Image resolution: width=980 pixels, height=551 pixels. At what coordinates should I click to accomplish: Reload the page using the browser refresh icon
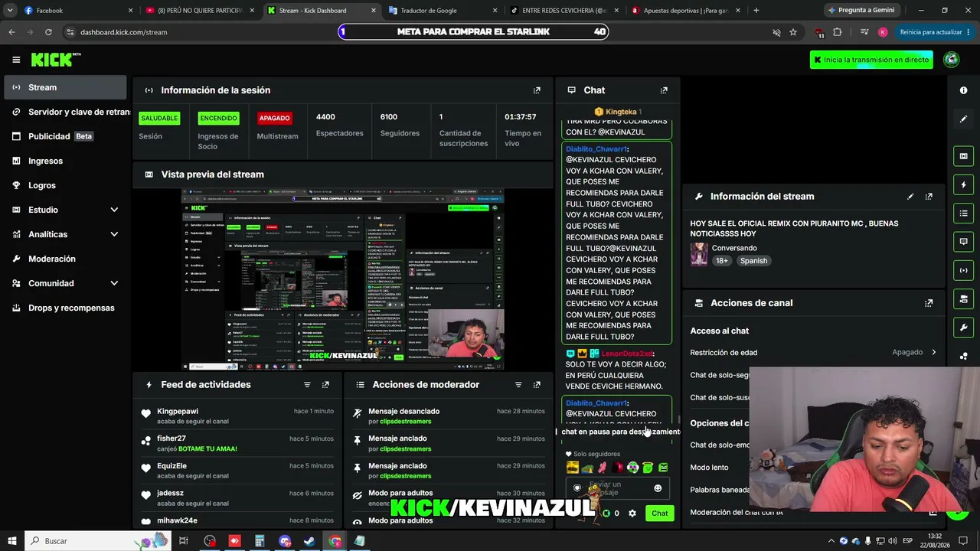click(x=48, y=32)
